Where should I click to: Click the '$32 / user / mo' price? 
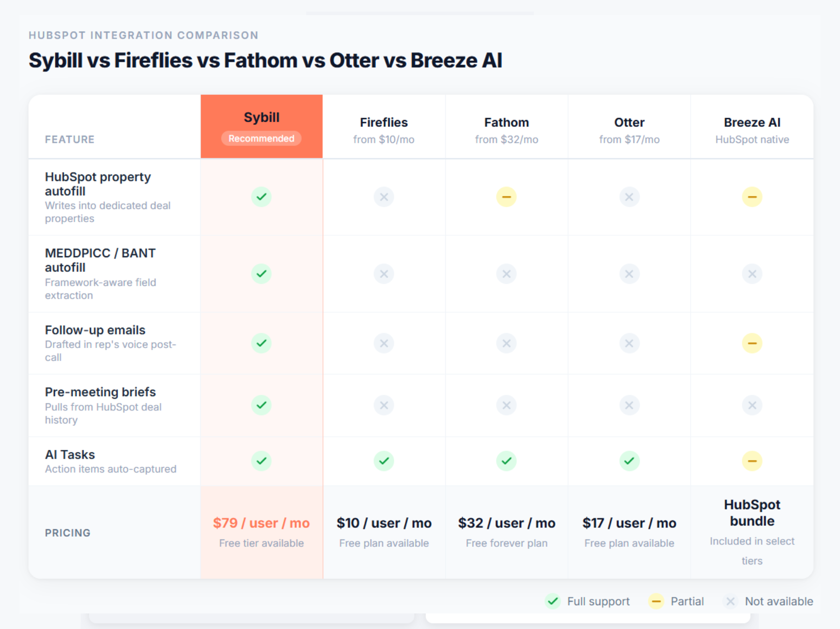coord(507,523)
